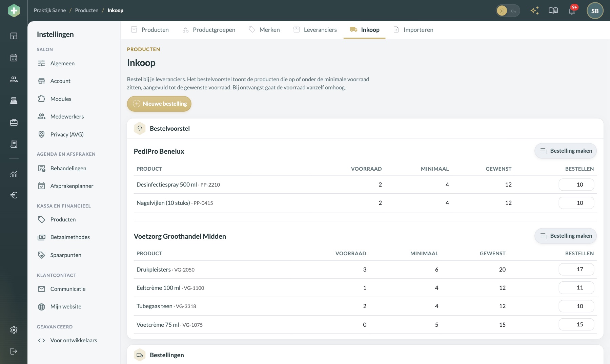This screenshot has height=364, width=610.
Task: Click Bestelling maken for Voetzorg Groothandel Midden
Action: click(x=566, y=236)
